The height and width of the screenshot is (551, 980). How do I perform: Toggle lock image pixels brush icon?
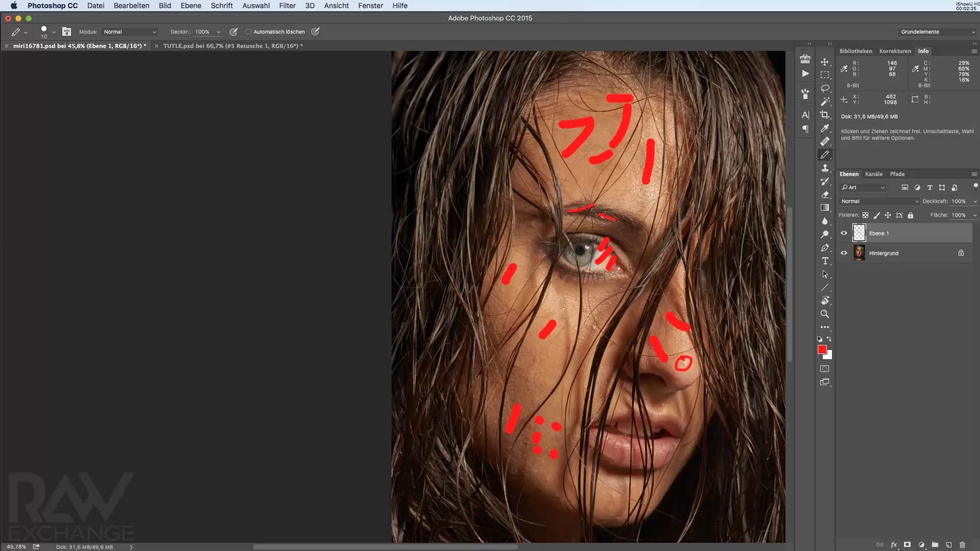[876, 215]
